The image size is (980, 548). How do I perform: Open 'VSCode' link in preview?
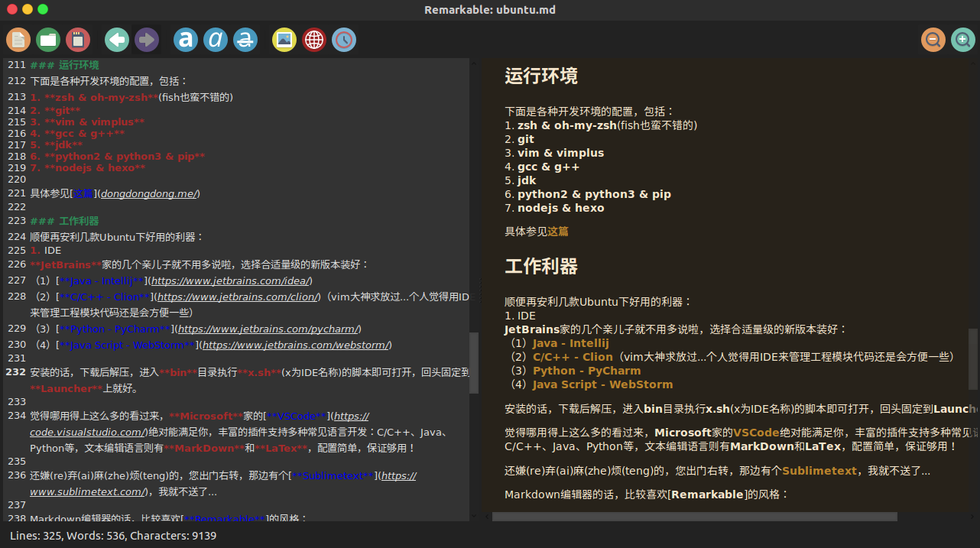pyautogui.click(x=757, y=433)
